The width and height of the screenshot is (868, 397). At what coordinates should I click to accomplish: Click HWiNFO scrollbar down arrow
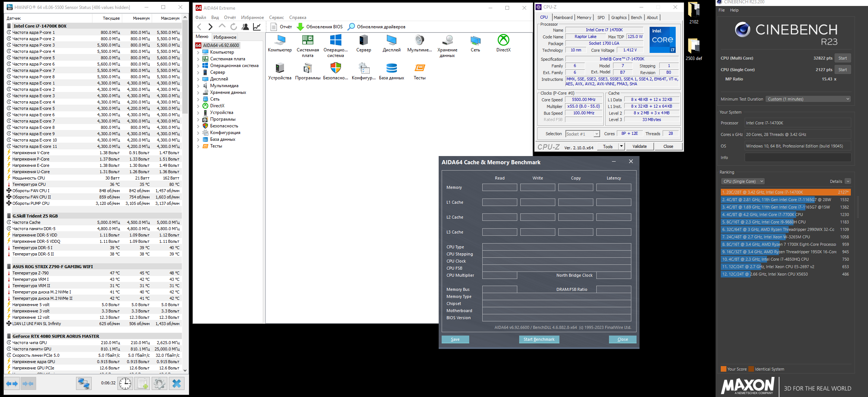[185, 371]
